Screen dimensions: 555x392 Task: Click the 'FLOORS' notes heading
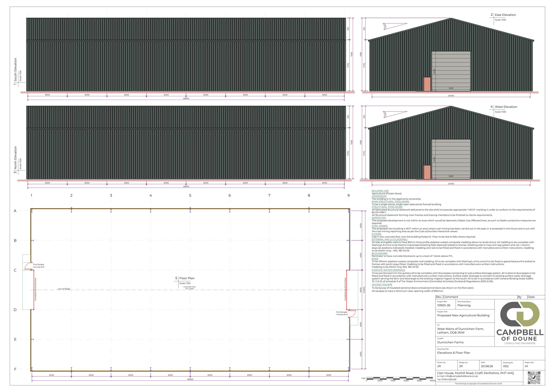coord(376,234)
